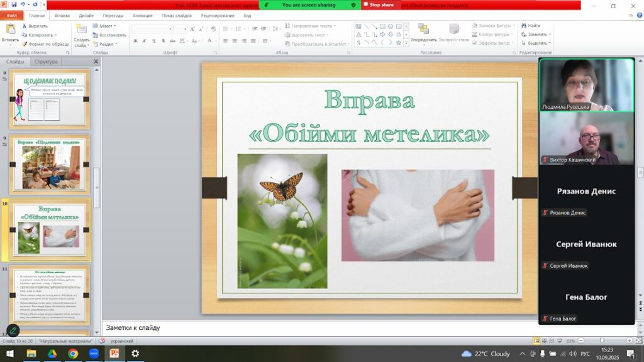Screen dimensions: 644x362
Task: Select slide 9 thumbnail
Action: [x=49, y=165]
